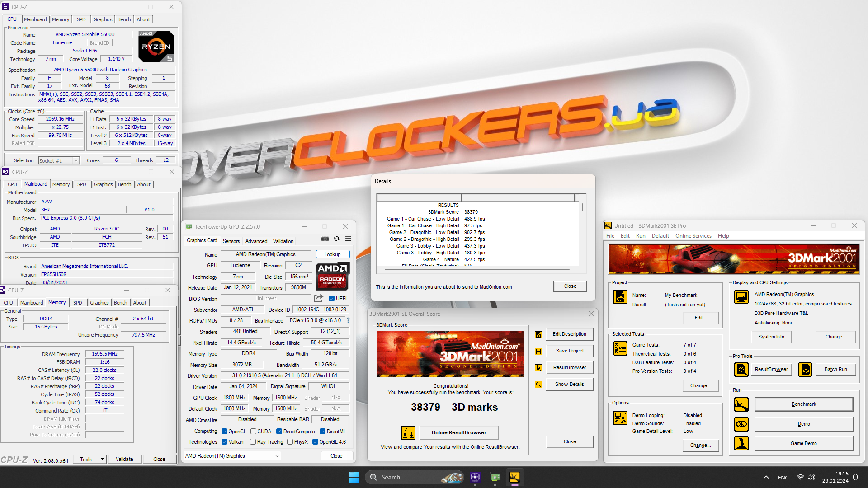Open the GPU-Z hamburger menu icon
868x488 pixels.
click(349, 239)
